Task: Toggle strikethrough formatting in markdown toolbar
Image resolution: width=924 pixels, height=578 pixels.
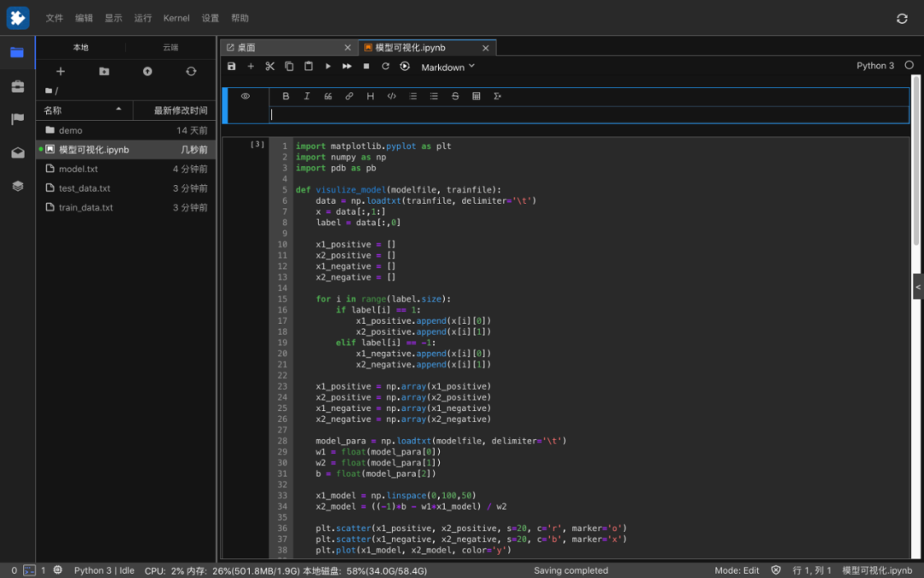Action: tap(455, 97)
